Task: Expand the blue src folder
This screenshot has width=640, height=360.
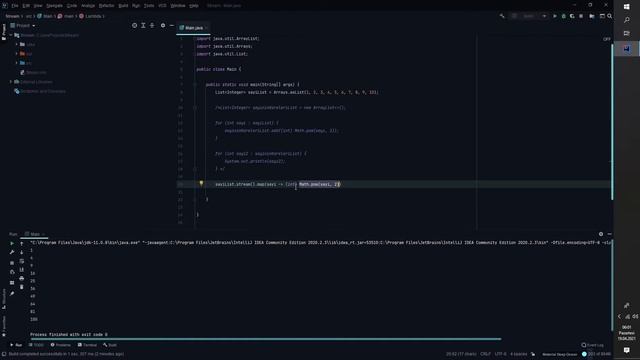Action: 17,63
